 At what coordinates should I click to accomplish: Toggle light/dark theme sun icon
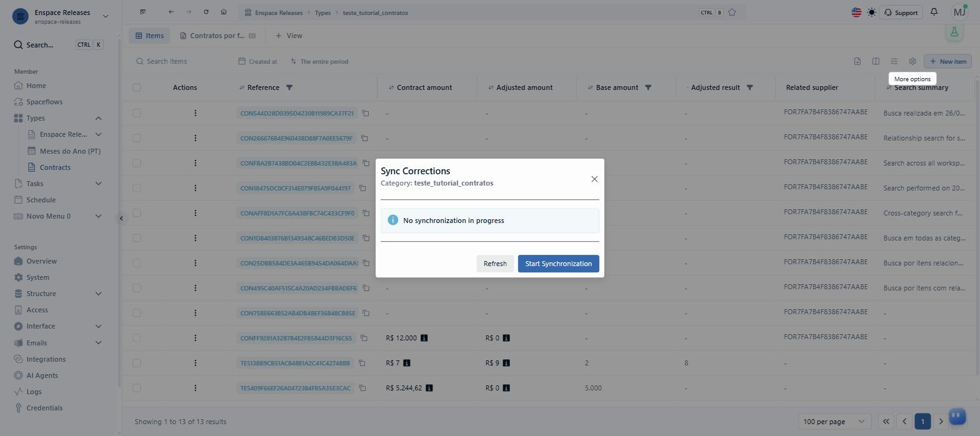[x=871, y=12]
